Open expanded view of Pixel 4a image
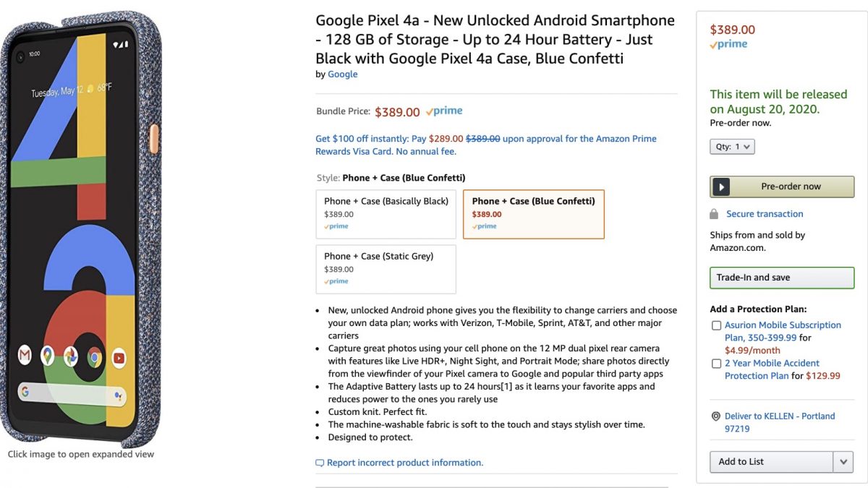Viewport: 868px width, 488px height. click(x=81, y=231)
